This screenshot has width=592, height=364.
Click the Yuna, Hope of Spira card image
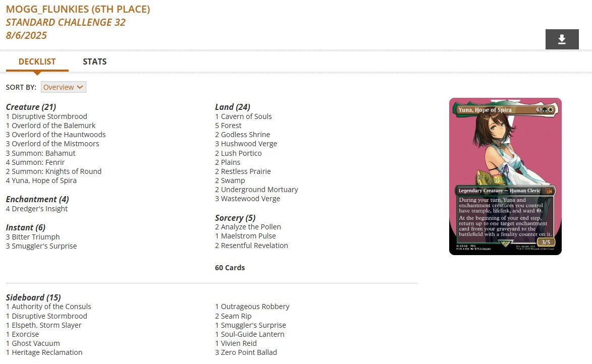point(505,176)
